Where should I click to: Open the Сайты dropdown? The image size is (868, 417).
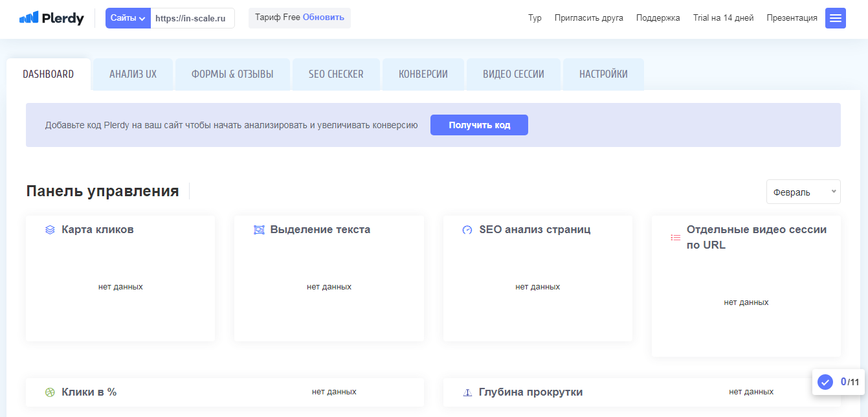click(x=128, y=18)
